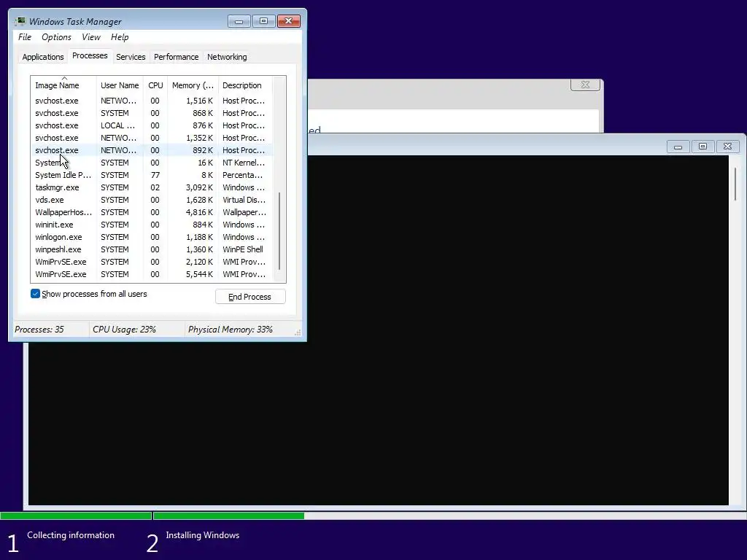The height and width of the screenshot is (560, 747).
Task: Select the System Idle Process row
Action: 152,175
